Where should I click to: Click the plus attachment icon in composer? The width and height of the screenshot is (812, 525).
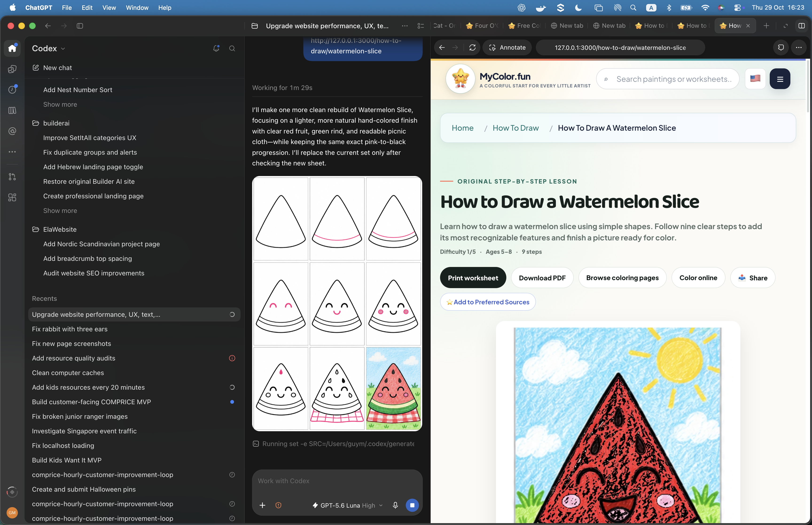tap(262, 505)
